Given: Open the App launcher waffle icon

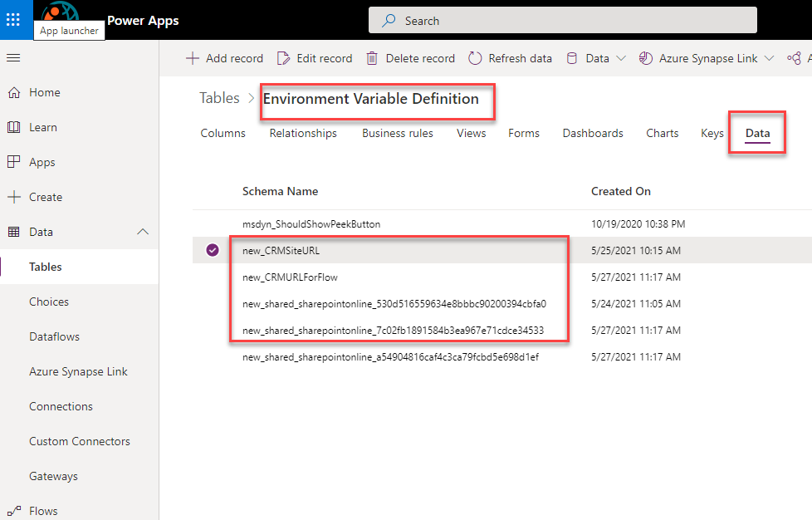Looking at the screenshot, I should [13, 20].
